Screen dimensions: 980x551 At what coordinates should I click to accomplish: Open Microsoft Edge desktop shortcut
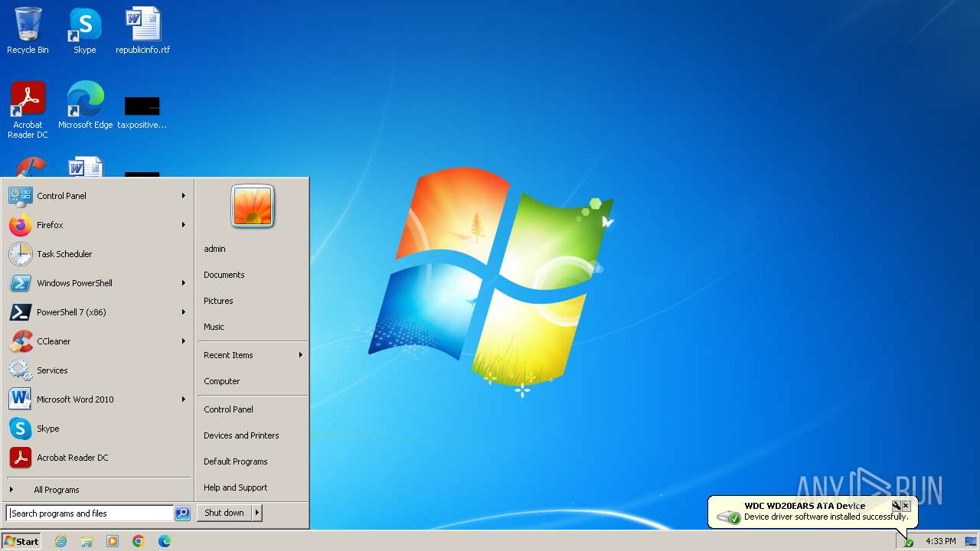pos(85,105)
